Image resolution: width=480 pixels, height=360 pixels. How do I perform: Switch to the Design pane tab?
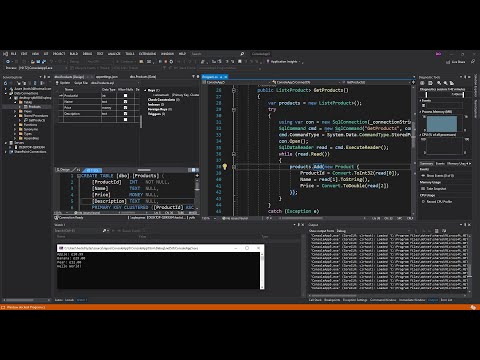tap(64, 170)
